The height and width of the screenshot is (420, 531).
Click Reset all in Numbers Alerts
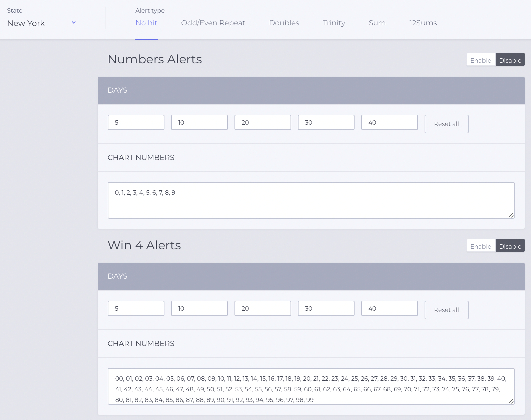447,124
